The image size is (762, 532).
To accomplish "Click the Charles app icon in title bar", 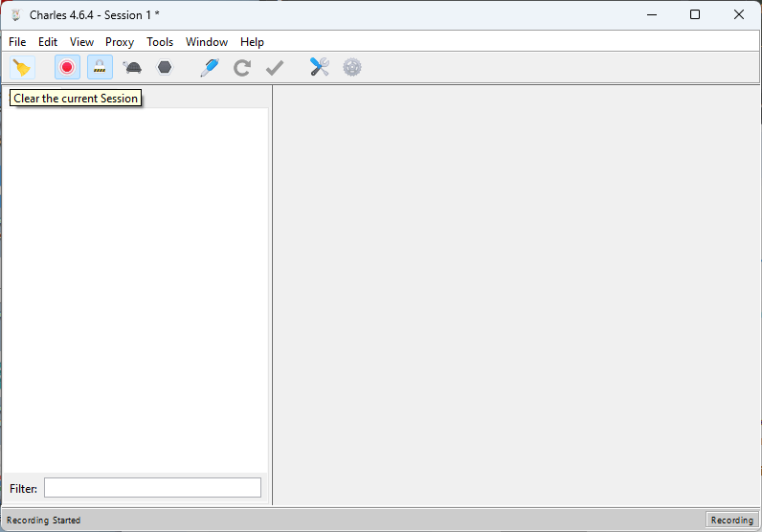I will click(x=16, y=15).
